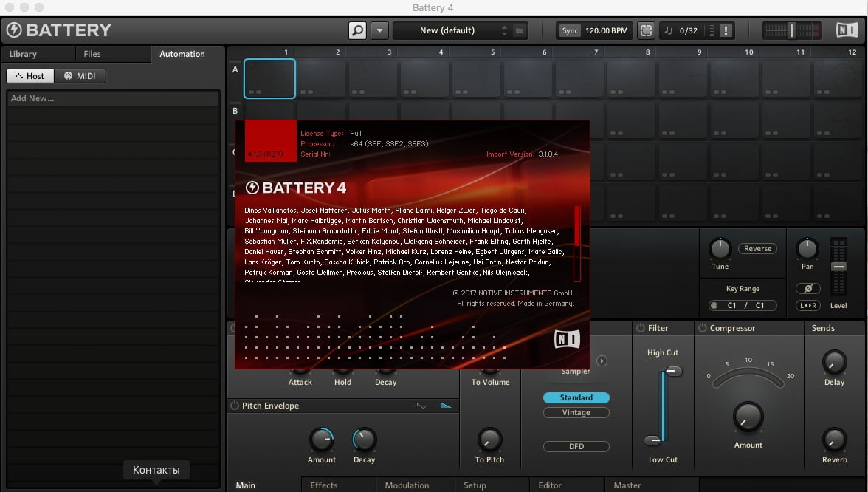Toggle the Pitch Envelope power button
Viewport: 868px width, 492px height.
point(235,406)
